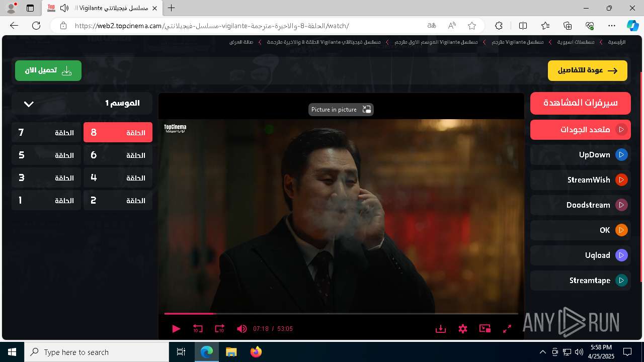Click the player's download icon
Screen dimensions: 644x362
point(441,329)
